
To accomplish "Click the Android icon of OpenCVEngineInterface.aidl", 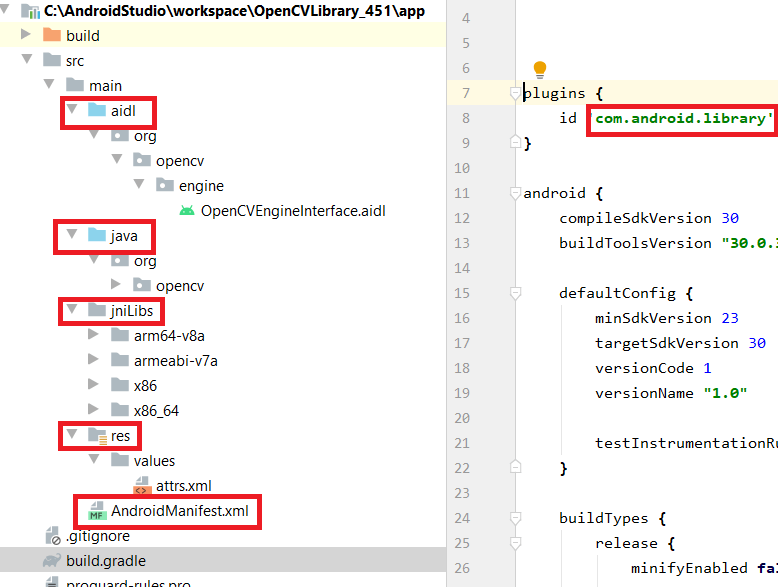I will pyautogui.click(x=187, y=210).
